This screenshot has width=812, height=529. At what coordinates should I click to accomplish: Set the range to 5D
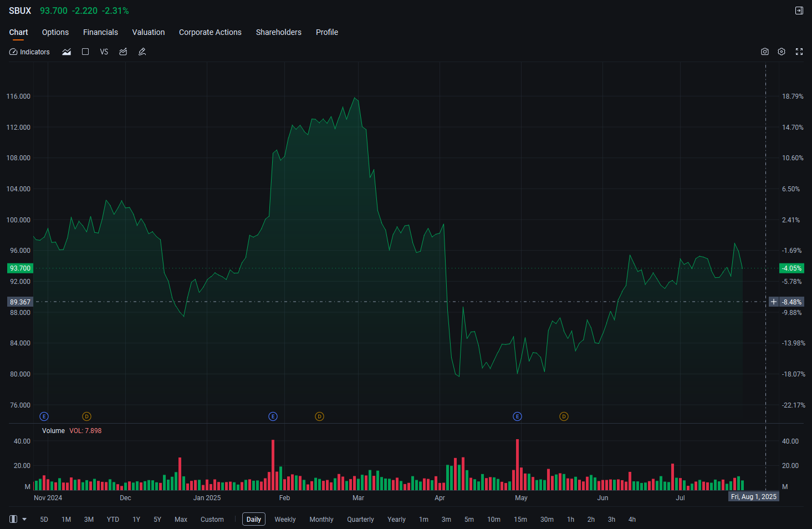[44, 520]
